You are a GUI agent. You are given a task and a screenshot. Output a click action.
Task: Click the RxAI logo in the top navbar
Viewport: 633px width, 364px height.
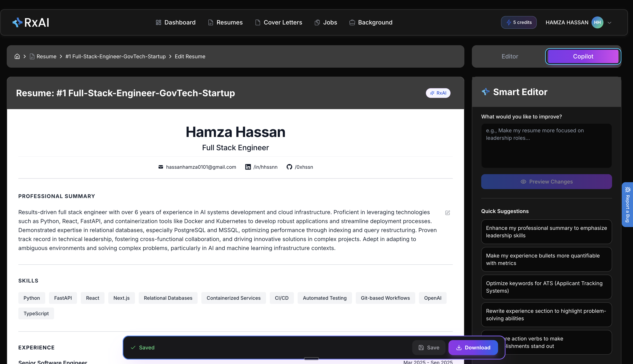(30, 22)
